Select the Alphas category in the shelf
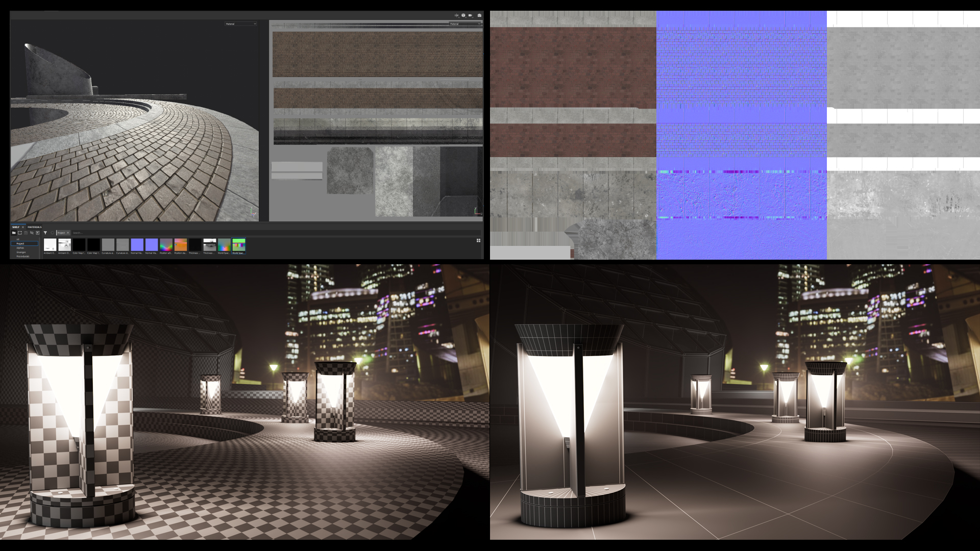980x551 pixels. point(20,248)
